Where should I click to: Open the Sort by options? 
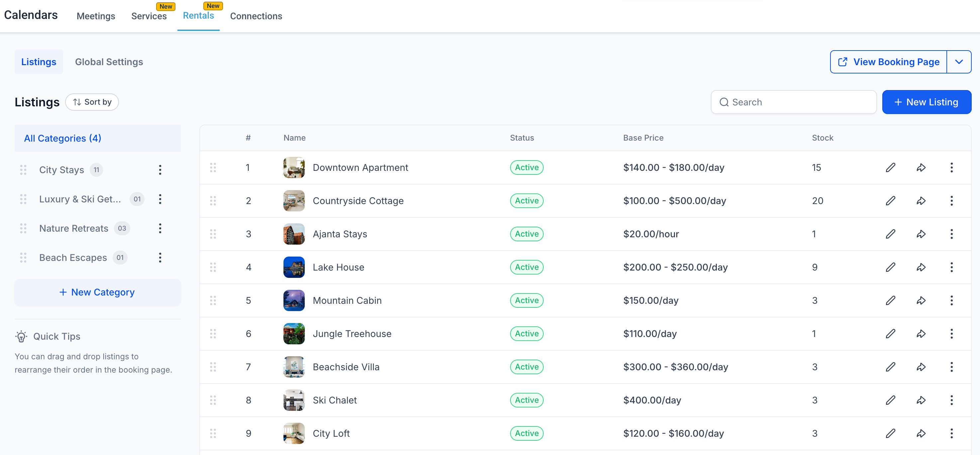pyautogui.click(x=92, y=102)
